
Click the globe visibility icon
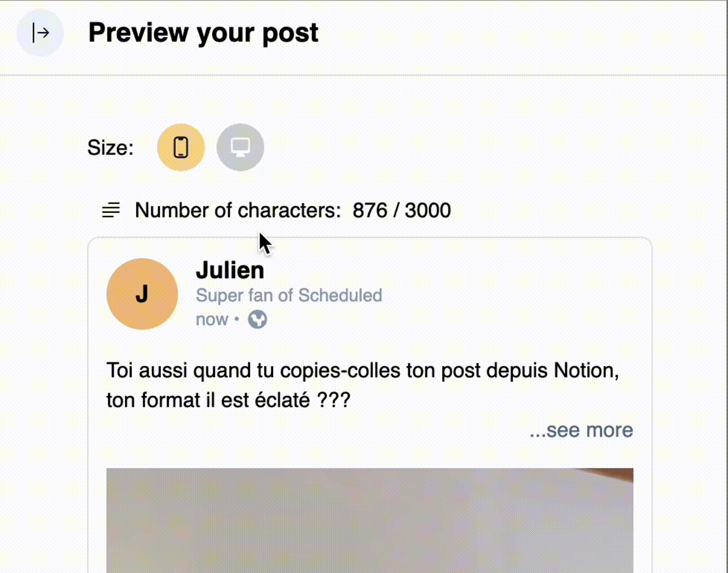[x=258, y=319]
